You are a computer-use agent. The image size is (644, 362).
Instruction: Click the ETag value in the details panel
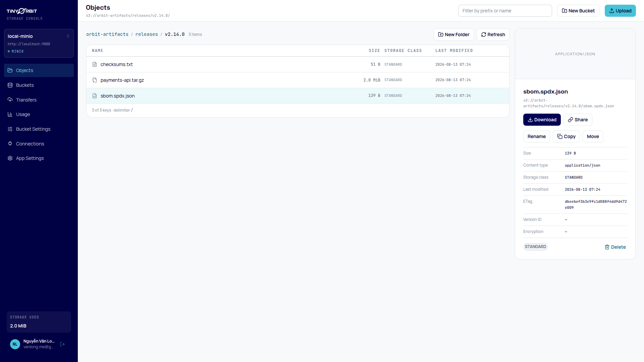tap(596, 204)
